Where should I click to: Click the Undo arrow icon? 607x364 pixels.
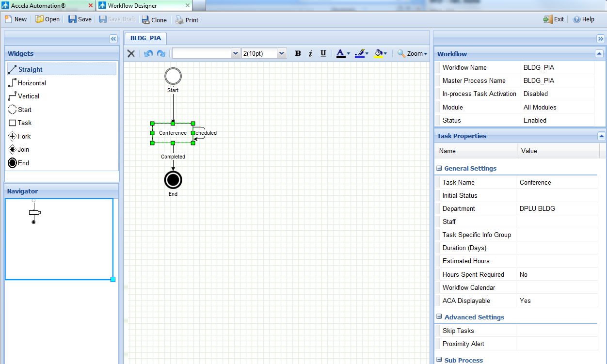(x=148, y=53)
